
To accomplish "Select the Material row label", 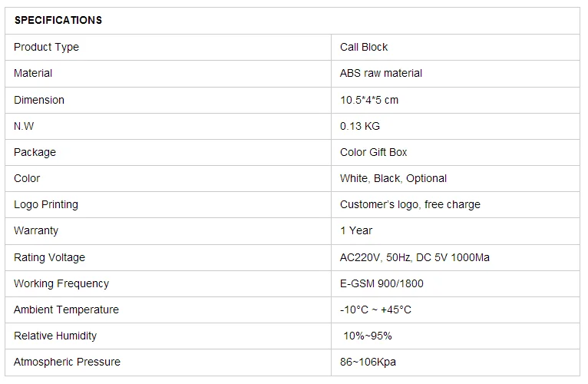I will pyautogui.click(x=33, y=73).
